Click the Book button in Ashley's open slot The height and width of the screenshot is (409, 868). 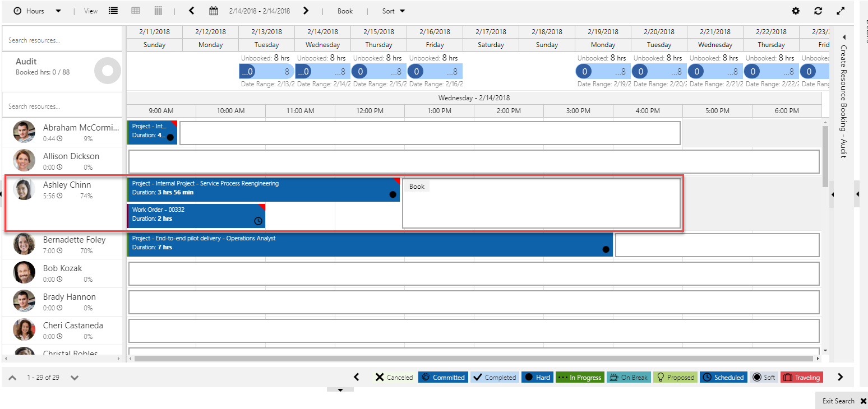[x=417, y=187]
